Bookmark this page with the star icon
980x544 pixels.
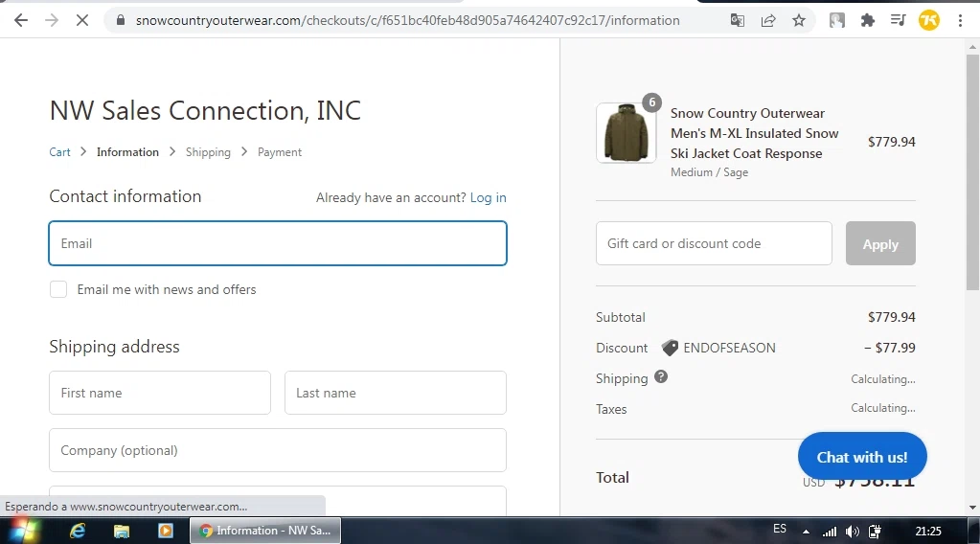[799, 21]
